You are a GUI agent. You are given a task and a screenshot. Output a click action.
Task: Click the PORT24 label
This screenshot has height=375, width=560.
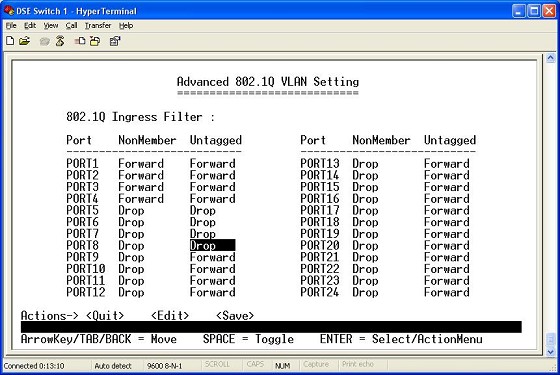point(320,292)
